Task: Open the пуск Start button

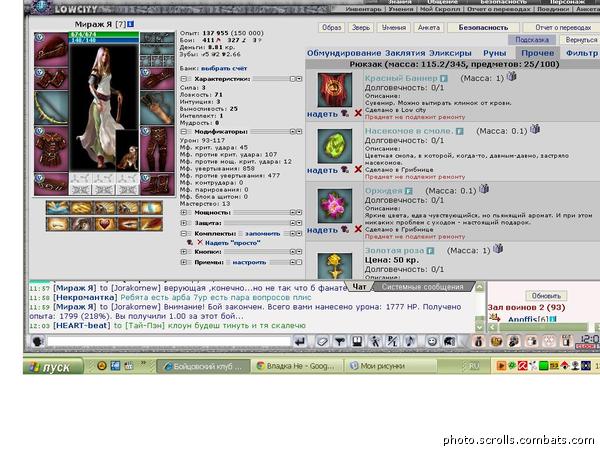Action: [x=53, y=367]
